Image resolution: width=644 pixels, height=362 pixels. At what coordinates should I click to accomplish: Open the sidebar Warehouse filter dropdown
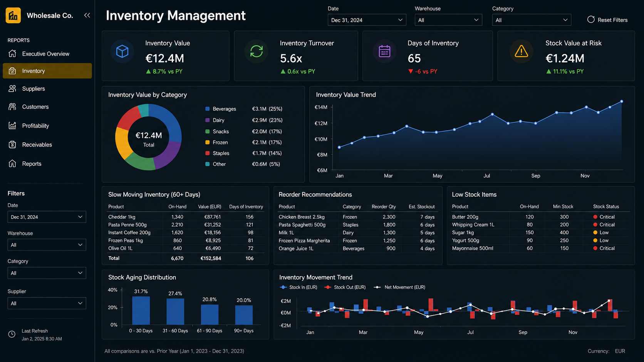click(47, 245)
